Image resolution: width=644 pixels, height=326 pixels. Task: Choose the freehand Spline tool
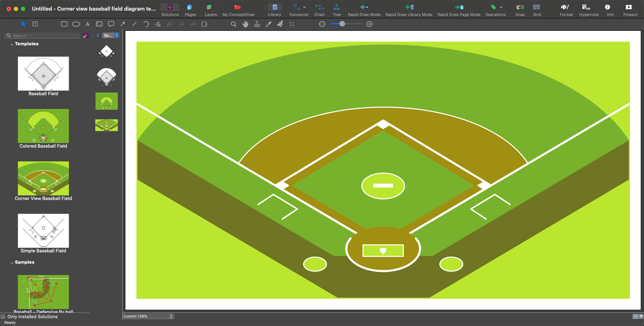click(x=158, y=24)
